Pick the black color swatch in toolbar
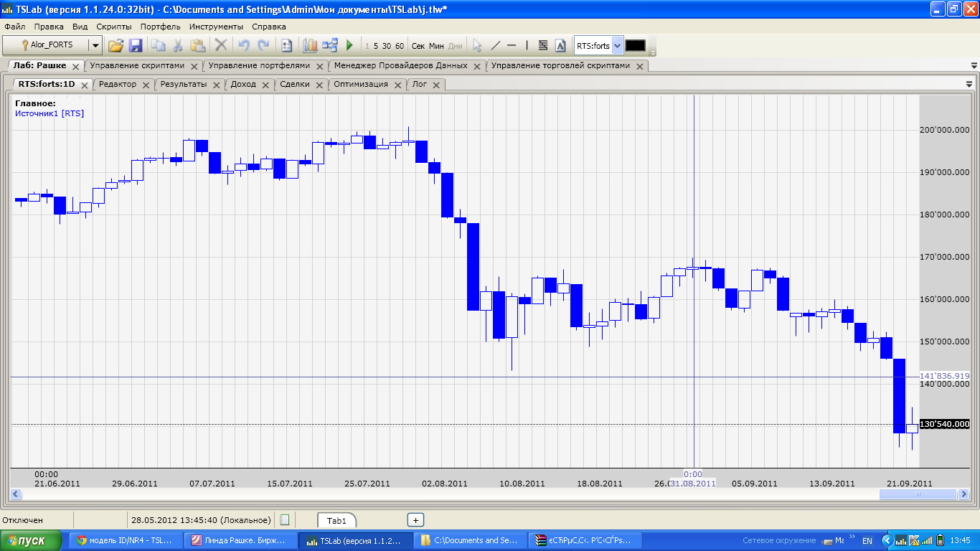This screenshot has height=551, width=980. pyautogui.click(x=636, y=45)
